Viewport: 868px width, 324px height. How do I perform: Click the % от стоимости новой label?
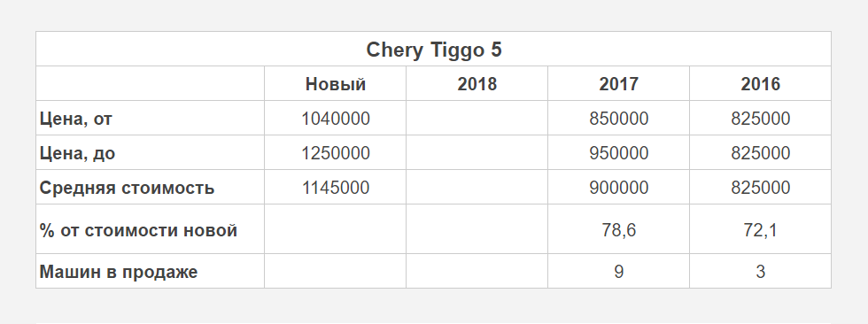coord(138,229)
